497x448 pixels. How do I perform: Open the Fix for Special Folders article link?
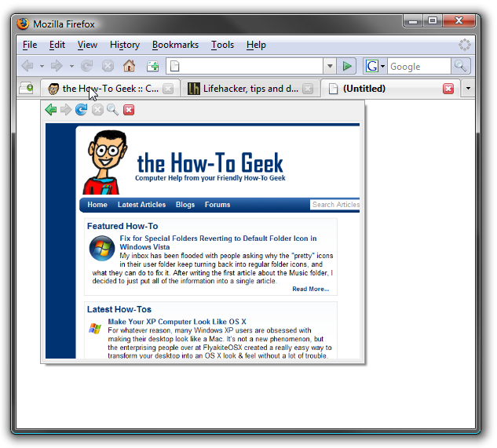pyautogui.click(x=218, y=242)
